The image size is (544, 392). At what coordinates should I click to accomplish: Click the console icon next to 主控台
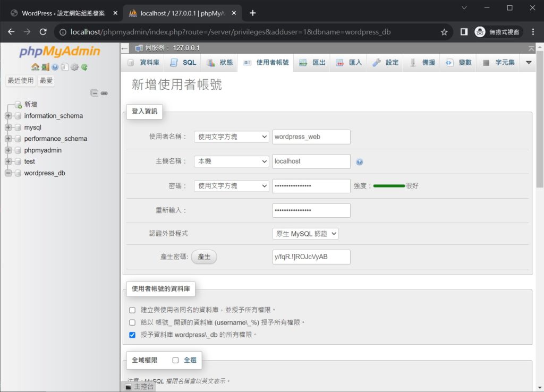click(x=129, y=387)
